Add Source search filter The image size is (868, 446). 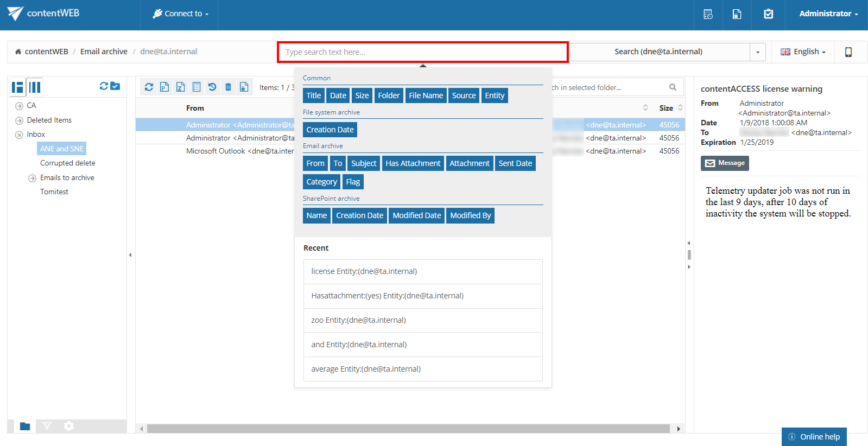(x=464, y=95)
